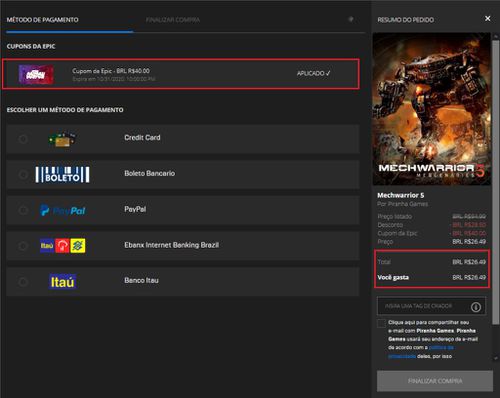Click the Finalizar Compra button
Viewport: 500px width, 398px height.
435,381
